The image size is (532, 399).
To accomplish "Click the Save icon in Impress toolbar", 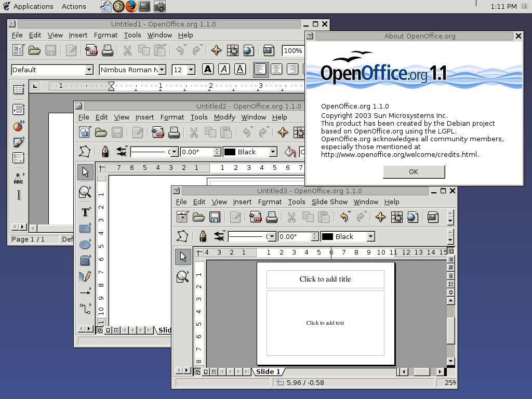I will point(215,217).
